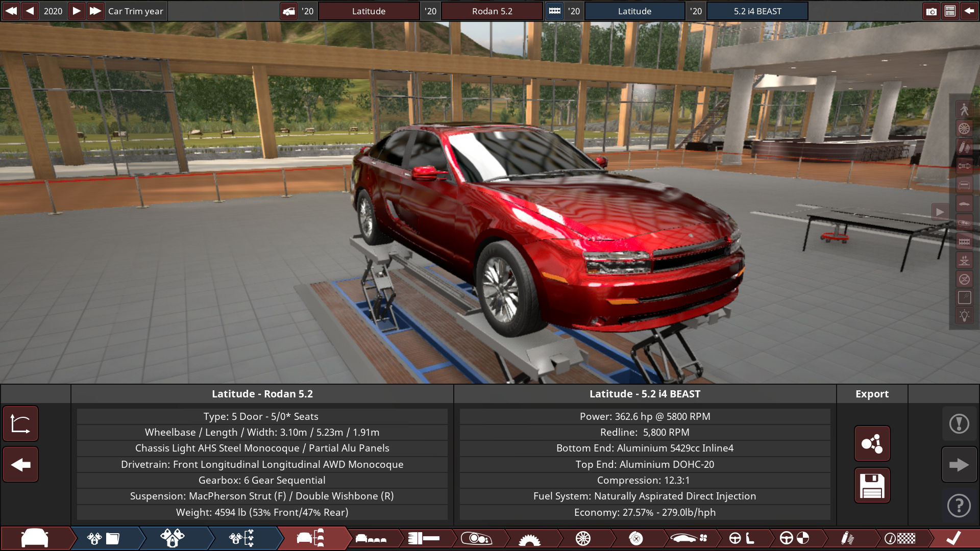Click the top-right back arrow icon
The height and width of the screenshot is (551, 980).
click(x=969, y=11)
